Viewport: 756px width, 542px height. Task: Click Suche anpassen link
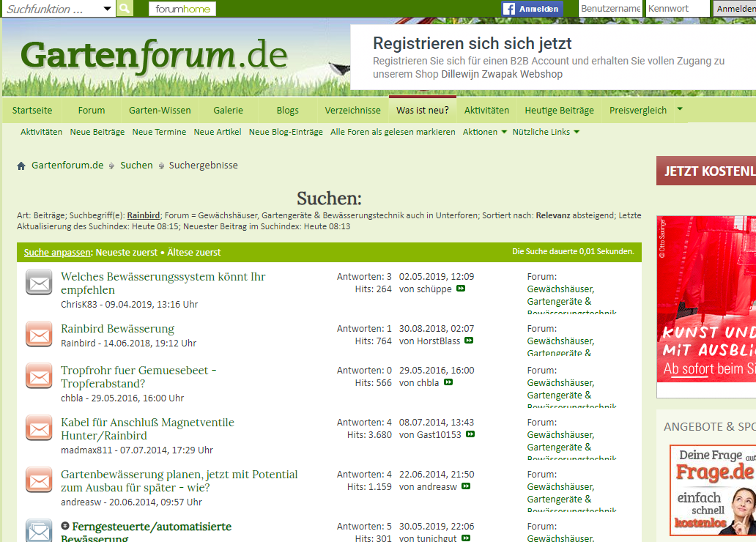[57, 252]
